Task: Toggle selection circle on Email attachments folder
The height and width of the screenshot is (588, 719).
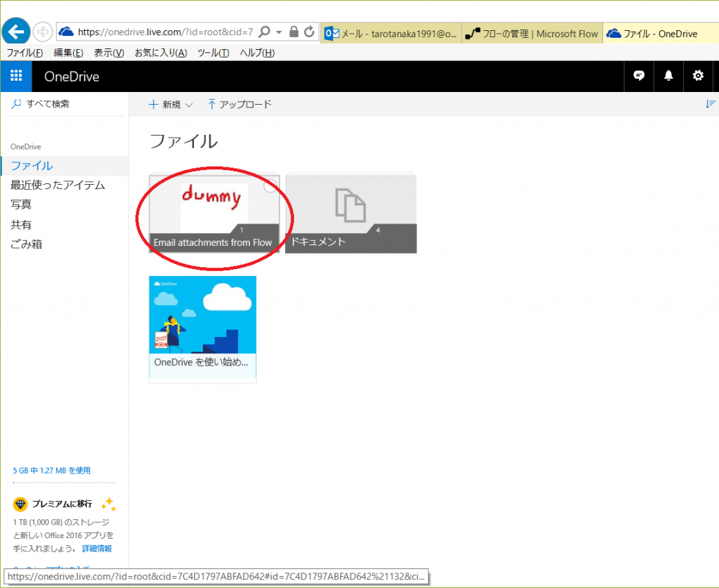Action: tap(270, 185)
